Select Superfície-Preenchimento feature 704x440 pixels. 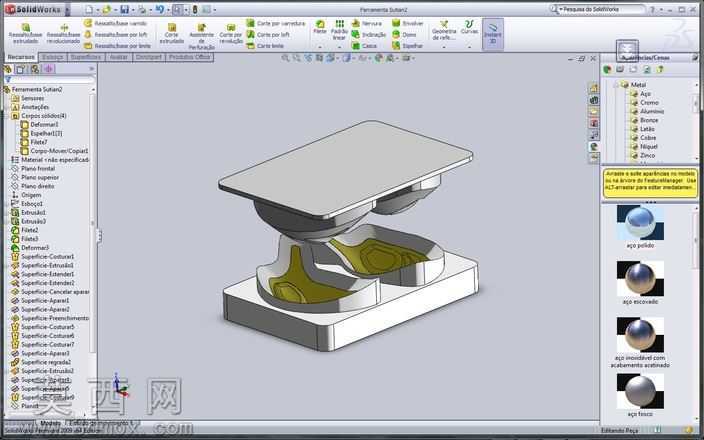(x=50, y=318)
